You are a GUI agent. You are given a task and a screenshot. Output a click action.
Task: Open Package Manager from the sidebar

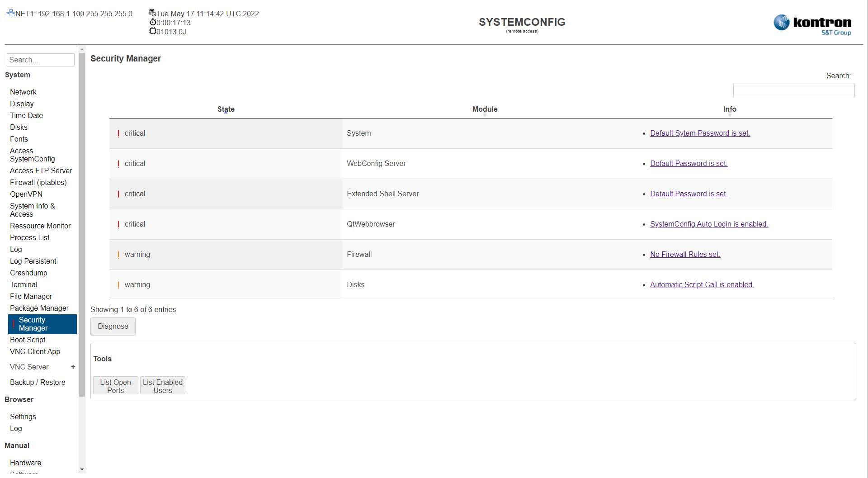tap(39, 308)
